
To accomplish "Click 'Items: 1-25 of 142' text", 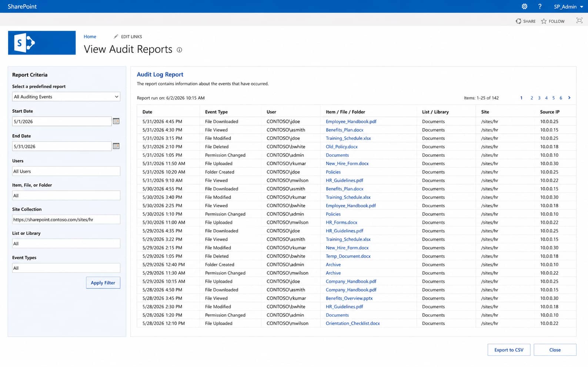I will (x=481, y=98).
